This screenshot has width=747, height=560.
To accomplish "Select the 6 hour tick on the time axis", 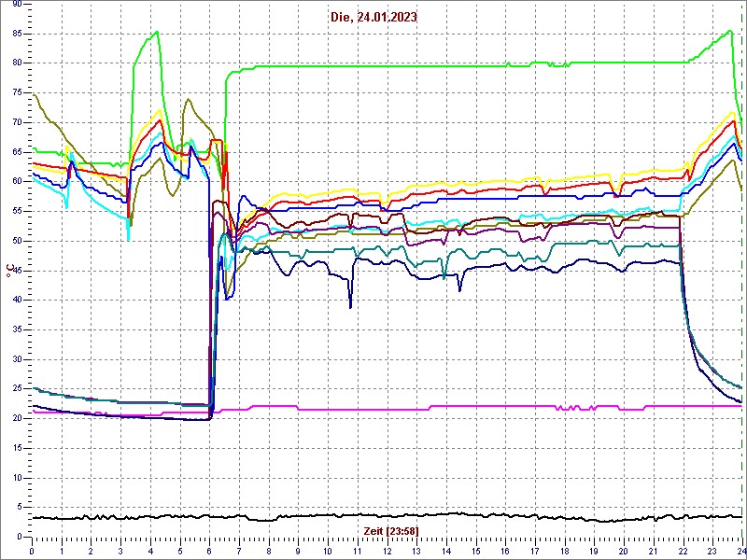I will pyautogui.click(x=209, y=551).
